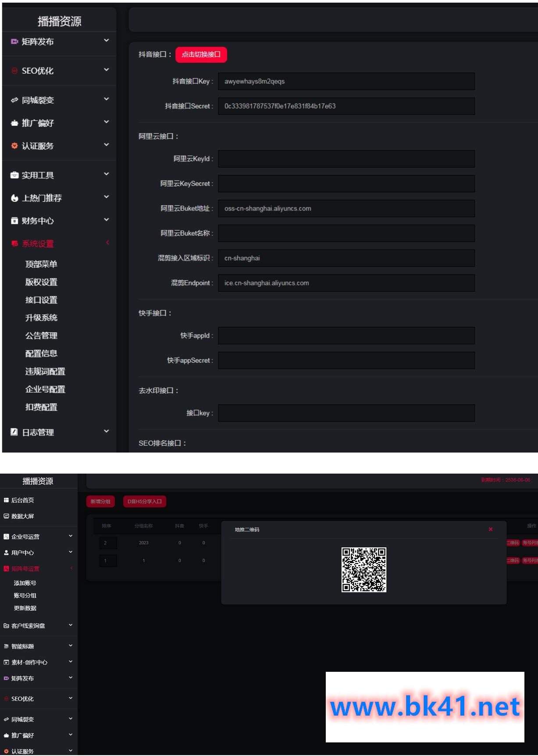Click the 数据大屏 chart icon
Image resolution: width=538 pixels, height=756 pixels.
(x=6, y=516)
